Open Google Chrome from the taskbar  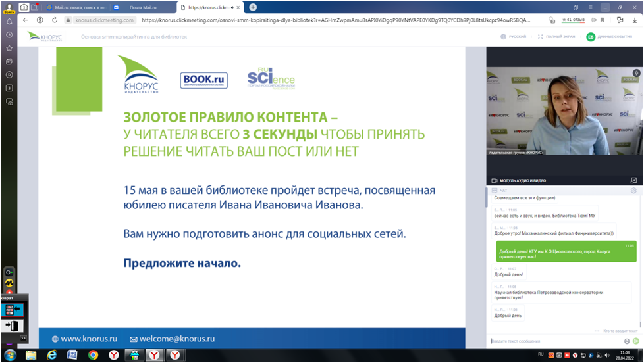(x=93, y=355)
